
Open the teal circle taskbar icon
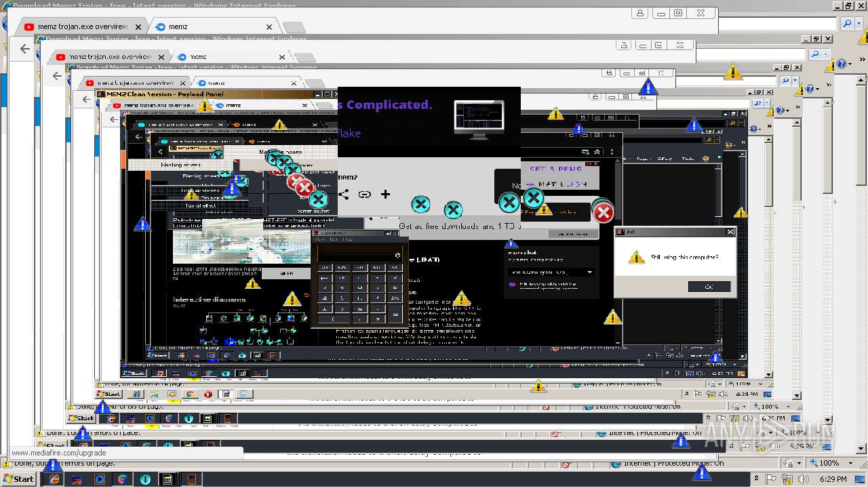click(x=145, y=479)
